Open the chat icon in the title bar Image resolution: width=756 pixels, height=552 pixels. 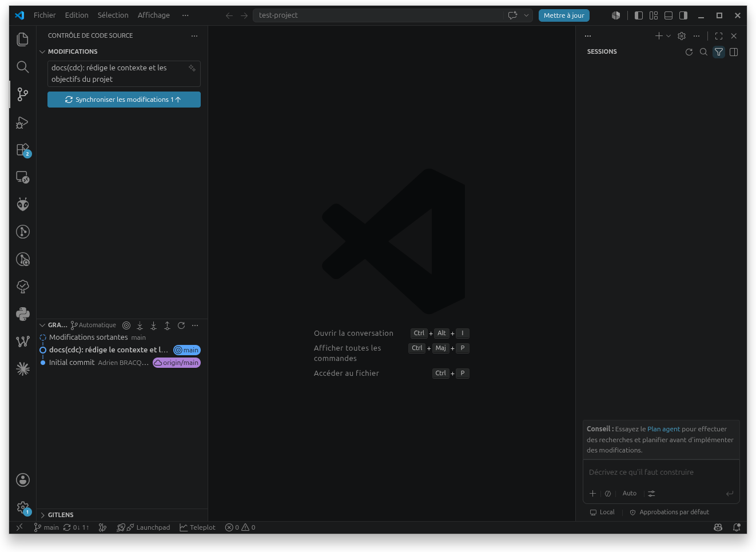pyautogui.click(x=513, y=15)
